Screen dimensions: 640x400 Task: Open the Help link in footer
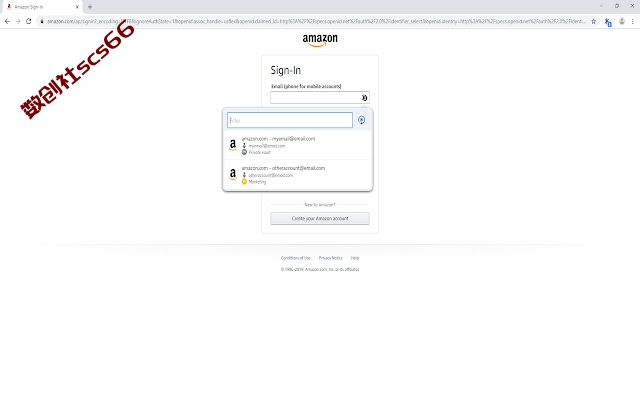355,258
